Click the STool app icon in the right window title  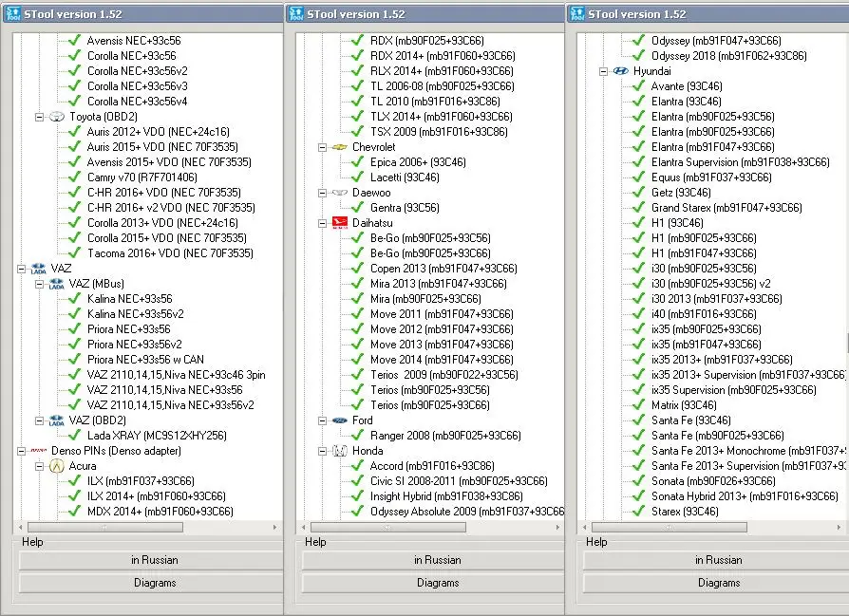pyautogui.click(x=577, y=13)
